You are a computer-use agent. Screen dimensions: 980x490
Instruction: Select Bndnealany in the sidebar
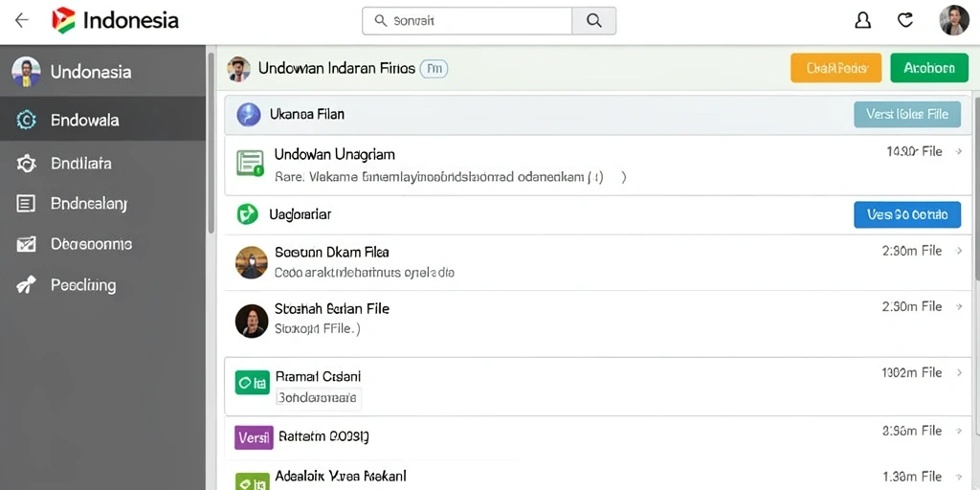pyautogui.click(x=102, y=204)
